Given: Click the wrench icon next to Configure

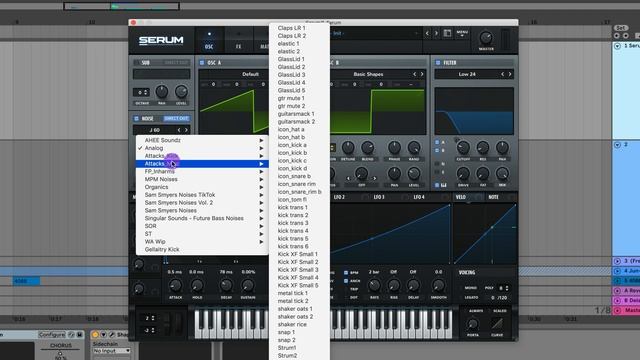Looking at the screenshot, I should 71,335.
